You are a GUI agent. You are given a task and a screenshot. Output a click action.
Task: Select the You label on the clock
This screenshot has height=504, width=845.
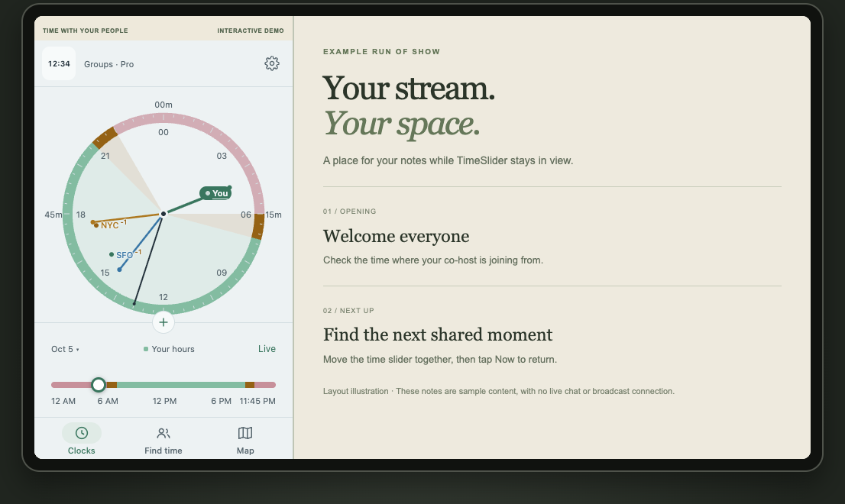(x=215, y=193)
